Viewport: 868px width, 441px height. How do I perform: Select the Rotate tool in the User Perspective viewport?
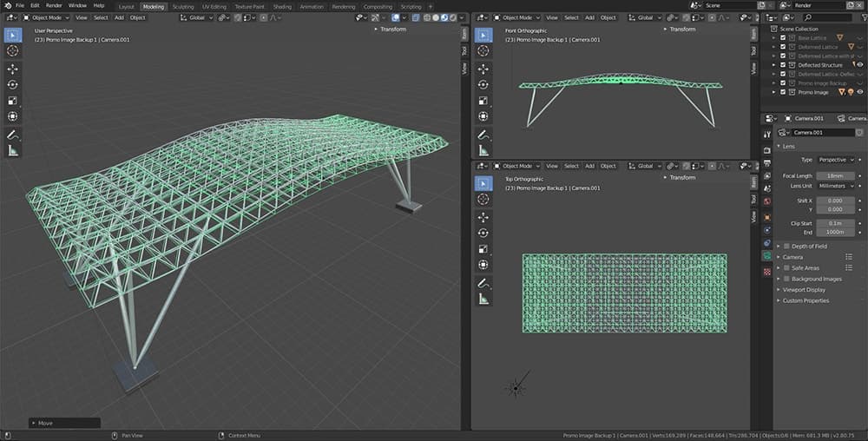tap(13, 84)
